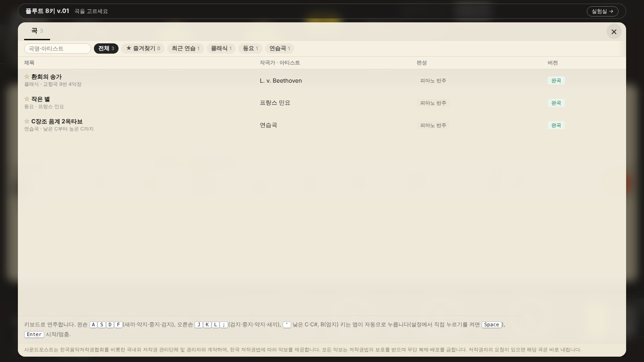The height and width of the screenshot is (362, 644).
Task: Show only 동요 songs
Action: pos(250,48)
